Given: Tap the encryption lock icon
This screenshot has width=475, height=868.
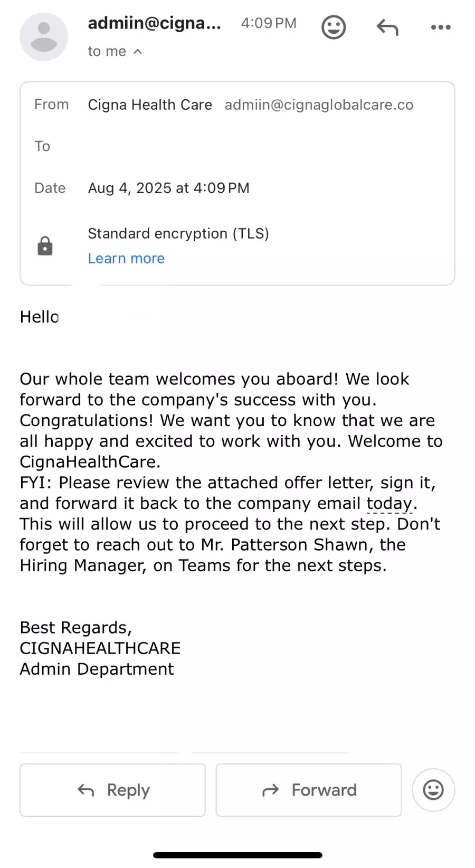Looking at the screenshot, I should (45, 246).
